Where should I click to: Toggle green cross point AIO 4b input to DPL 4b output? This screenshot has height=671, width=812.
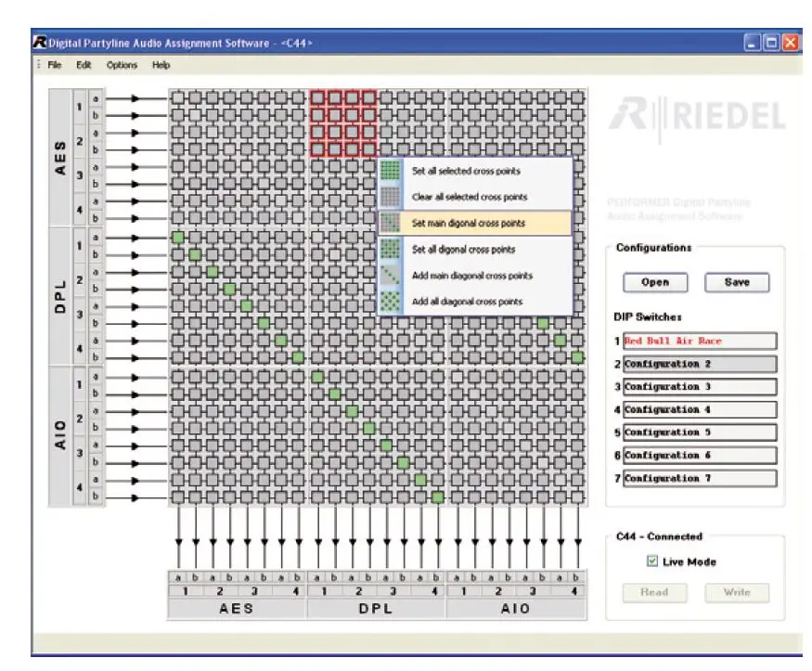pos(438,497)
